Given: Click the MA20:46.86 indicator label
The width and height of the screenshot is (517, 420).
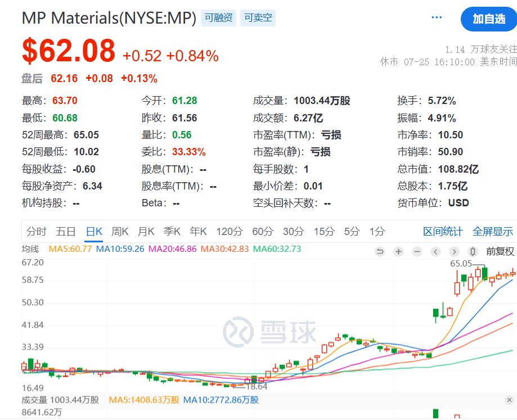Looking at the screenshot, I should point(173,249).
